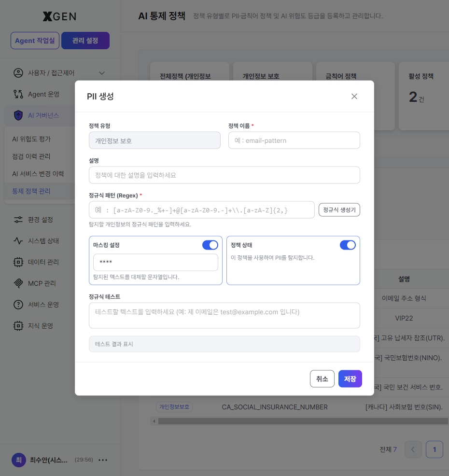Click 정규식 생성기 button

(339, 210)
